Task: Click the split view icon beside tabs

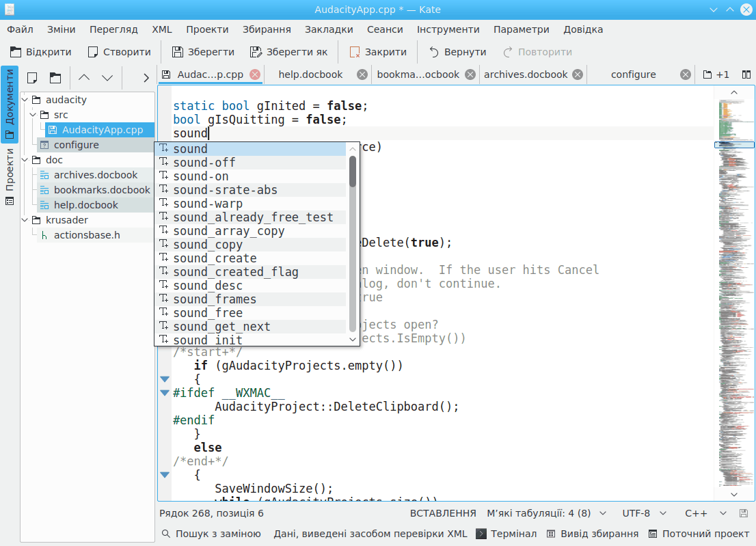Action: coord(746,74)
